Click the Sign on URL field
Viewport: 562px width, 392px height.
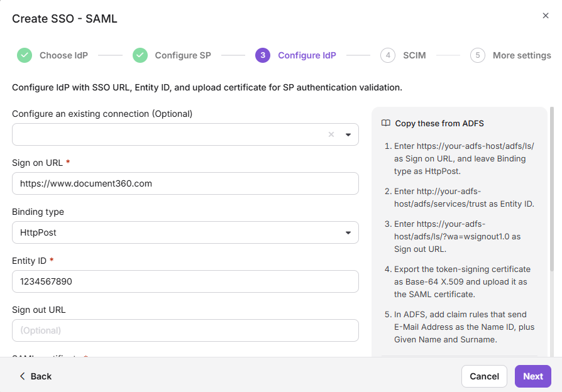pyautogui.click(x=185, y=183)
